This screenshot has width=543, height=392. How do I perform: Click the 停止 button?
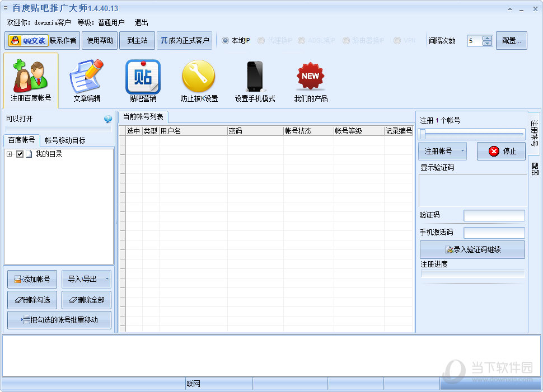tap(501, 151)
